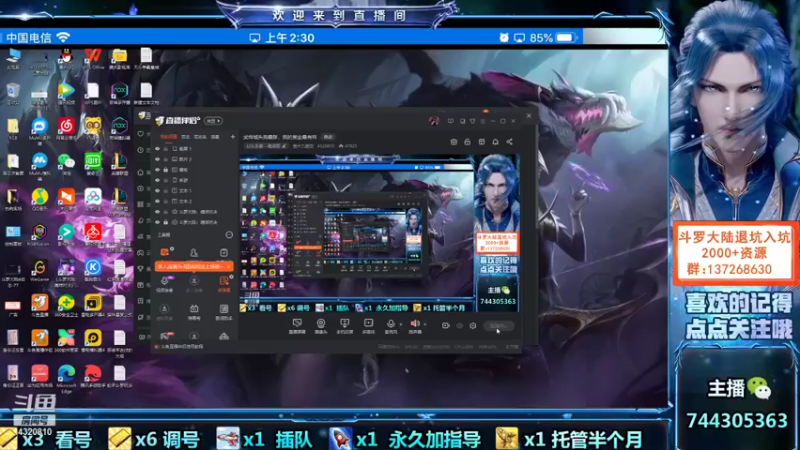Click the start live button
The image size is (800, 450).
coord(498,326)
